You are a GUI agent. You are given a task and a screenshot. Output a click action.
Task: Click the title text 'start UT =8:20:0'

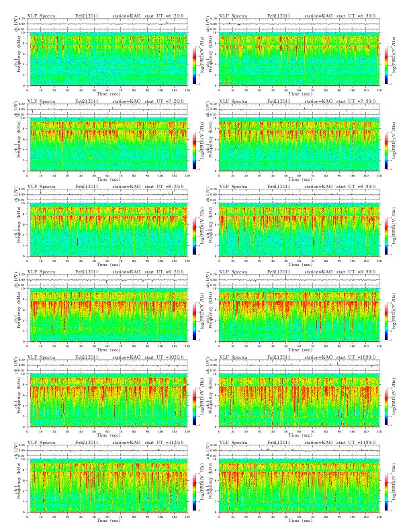164,187
